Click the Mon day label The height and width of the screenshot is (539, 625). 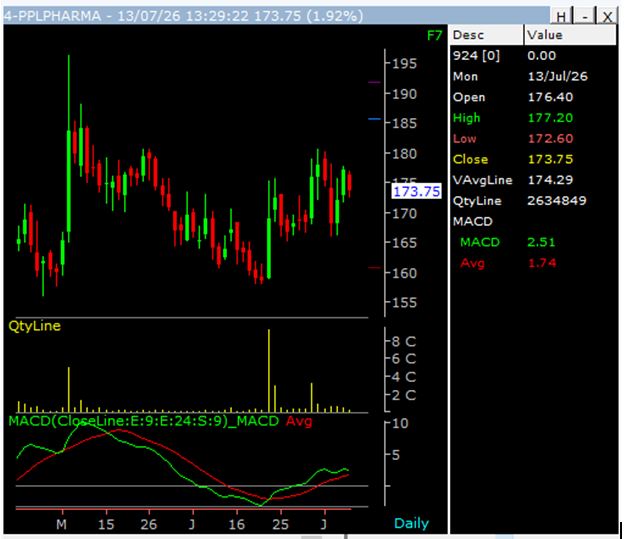465,77
